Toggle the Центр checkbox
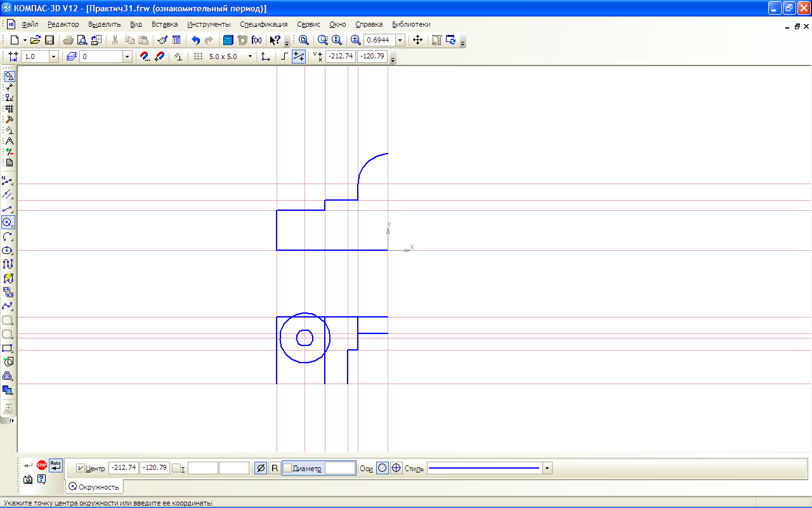The image size is (812, 508). 81,469
